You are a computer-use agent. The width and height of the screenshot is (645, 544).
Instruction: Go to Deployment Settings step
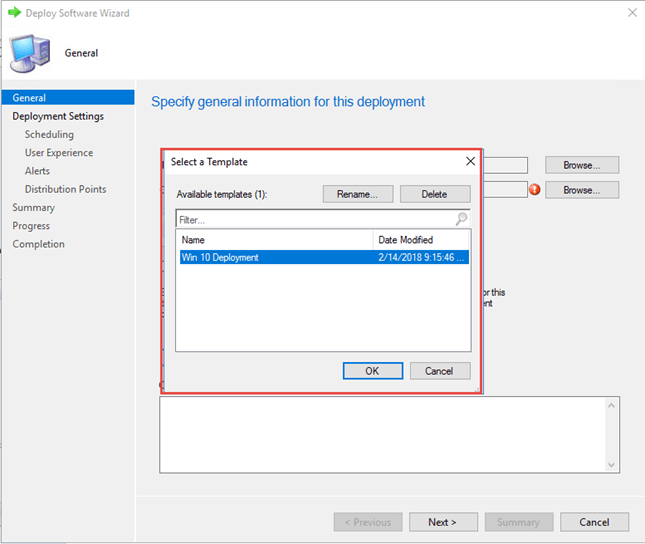coord(58,116)
